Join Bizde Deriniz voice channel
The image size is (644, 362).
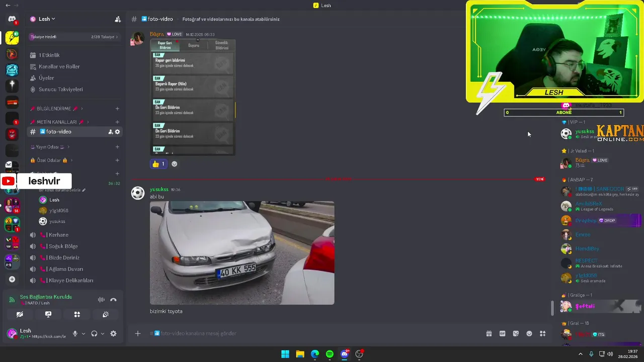pos(74,257)
